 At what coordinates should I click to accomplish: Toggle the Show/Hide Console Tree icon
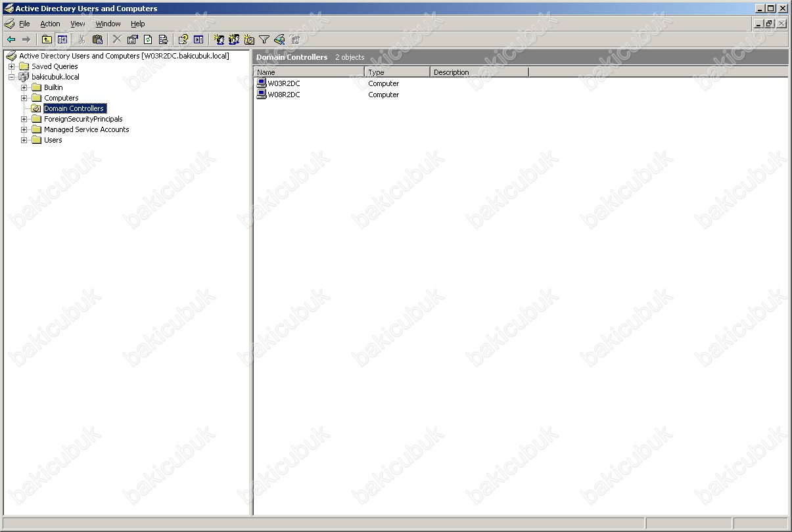click(x=62, y=39)
